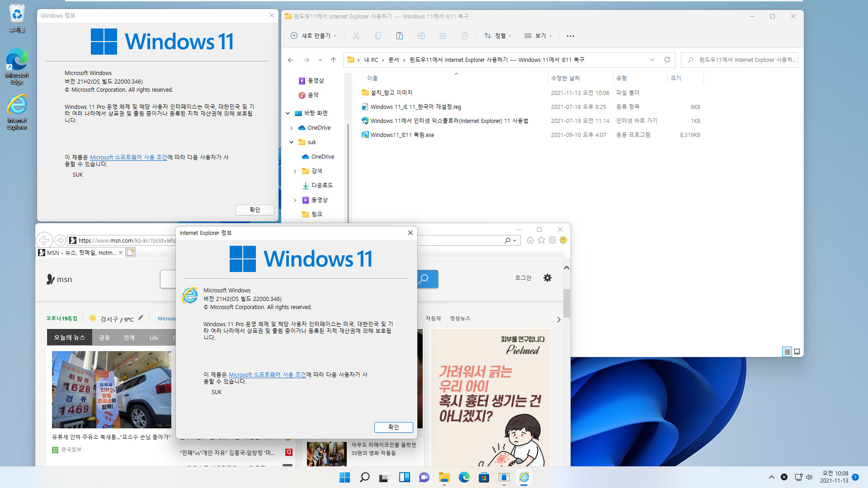Switch File Explorer to large icons view
Screen dimensions: 868x488
[x=797, y=352]
